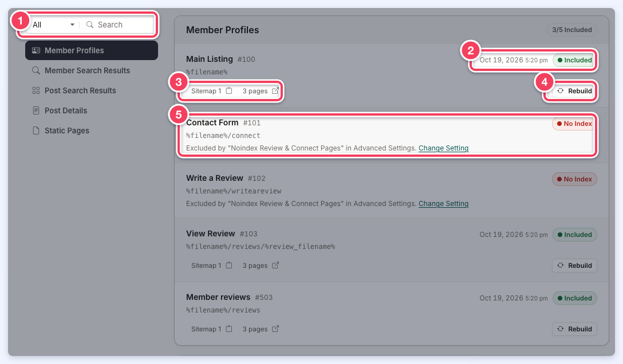Click the Post Search Results grid icon

tap(36, 90)
